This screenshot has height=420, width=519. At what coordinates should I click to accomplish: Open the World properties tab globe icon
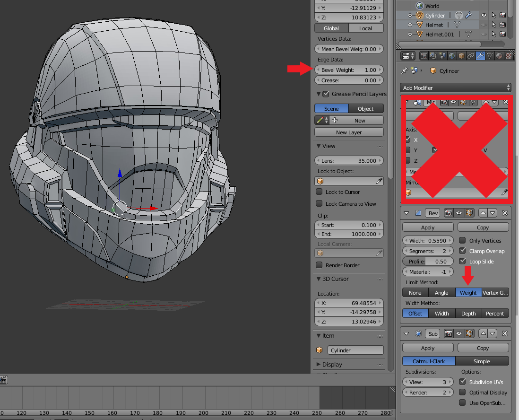click(452, 56)
